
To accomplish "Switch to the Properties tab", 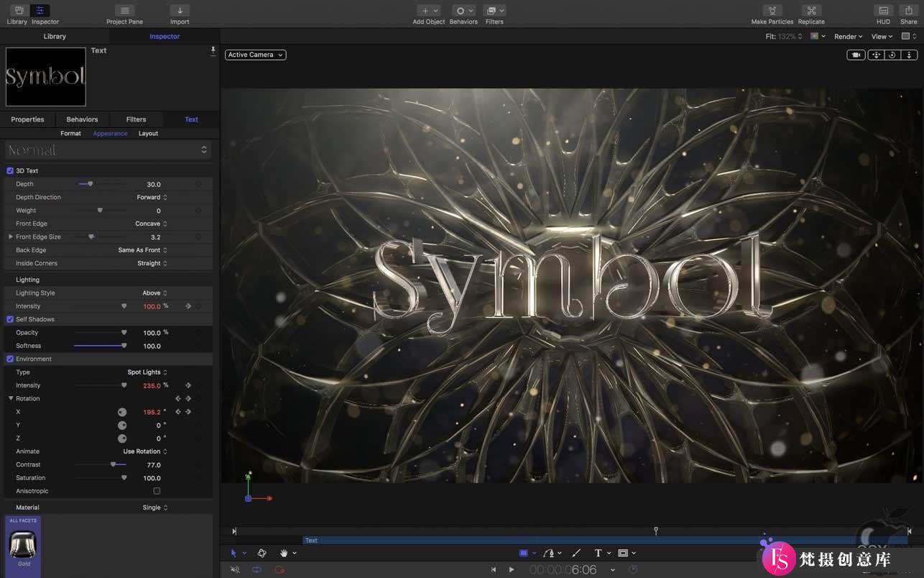I will pyautogui.click(x=27, y=119).
